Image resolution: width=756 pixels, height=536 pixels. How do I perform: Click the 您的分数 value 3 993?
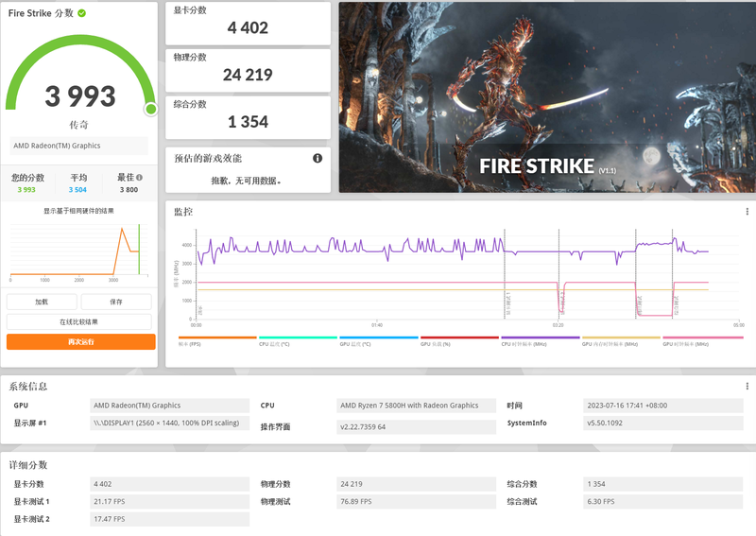(x=26, y=190)
